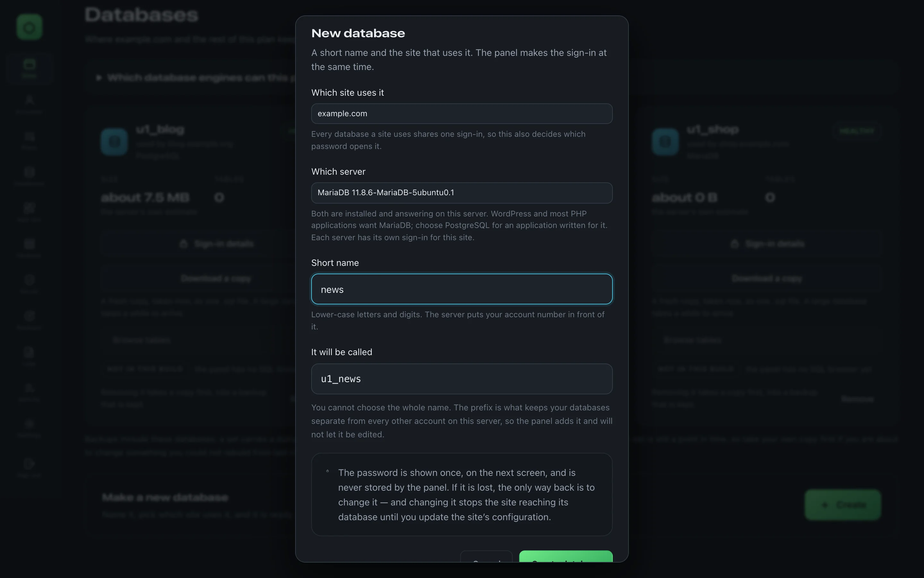Click the 'It will be called' label
This screenshot has width=924, height=578.
tap(341, 352)
